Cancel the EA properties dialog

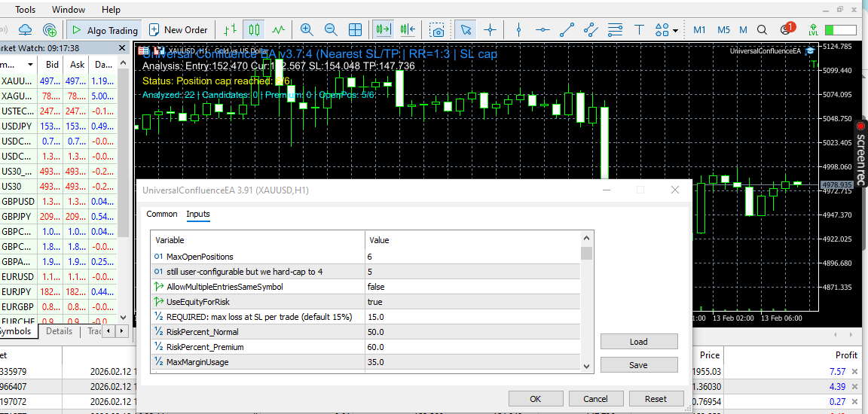(596, 398)
